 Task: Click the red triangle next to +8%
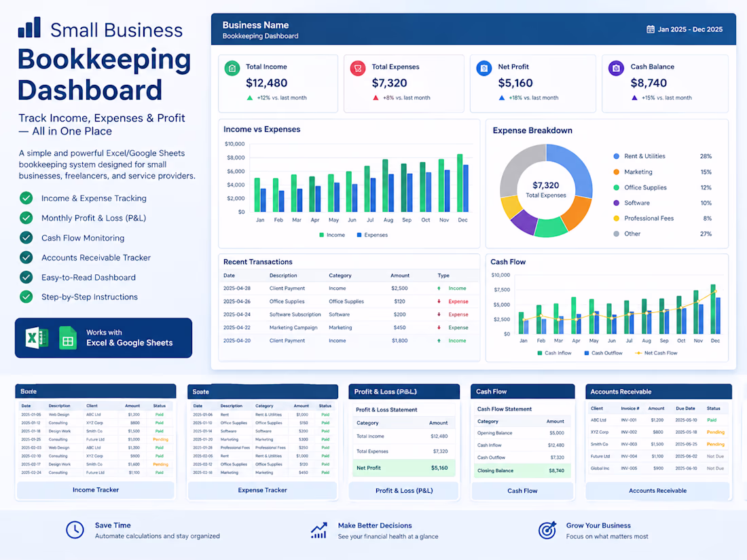click(x=376, y=98)
